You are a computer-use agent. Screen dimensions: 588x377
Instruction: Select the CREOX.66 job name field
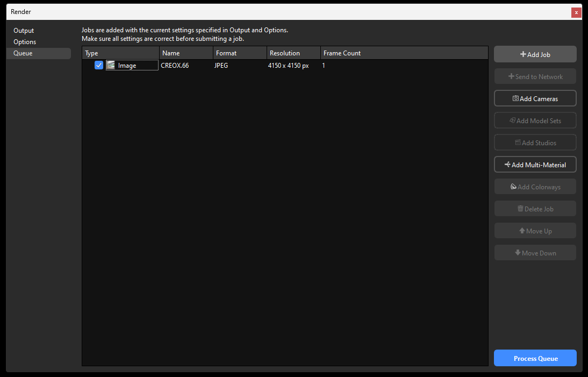coord(175,65)
